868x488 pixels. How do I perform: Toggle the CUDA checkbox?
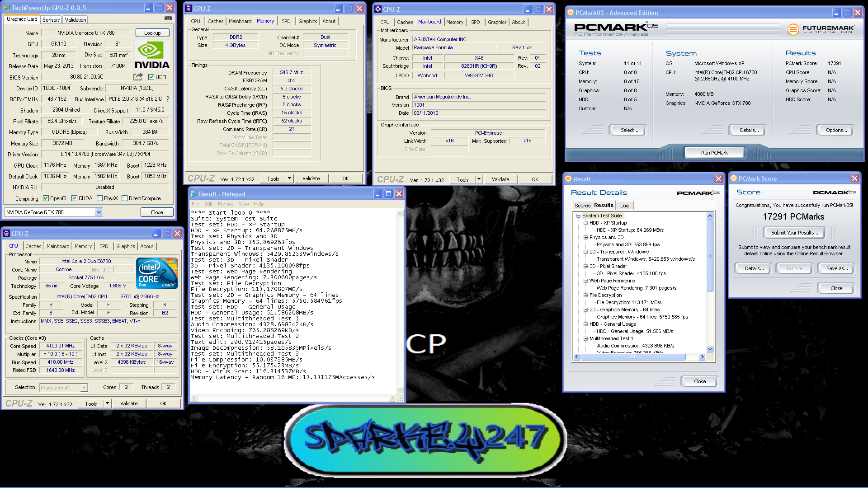coord(74,198)
